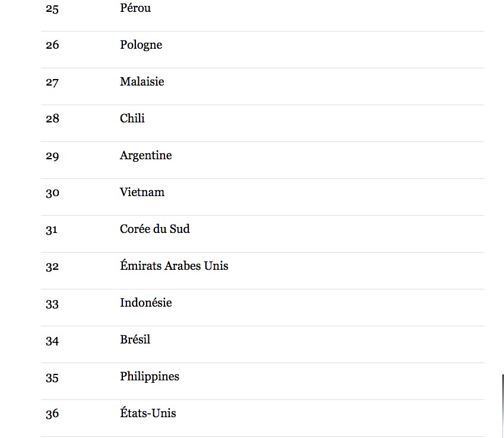The width and height of the screenshot is (504, 438).
Task: Select the Brésil country entry
Action: point(135,339)
